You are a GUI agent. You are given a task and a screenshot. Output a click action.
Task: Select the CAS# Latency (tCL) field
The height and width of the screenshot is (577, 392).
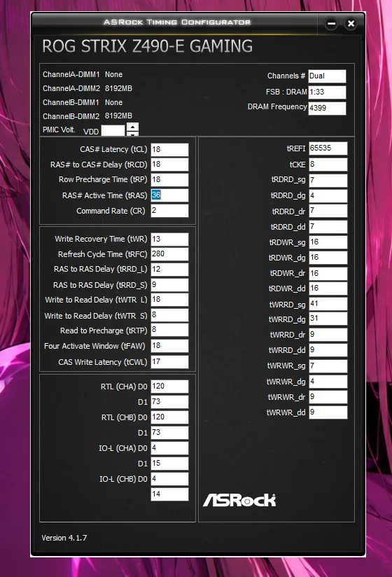point(169,150)
